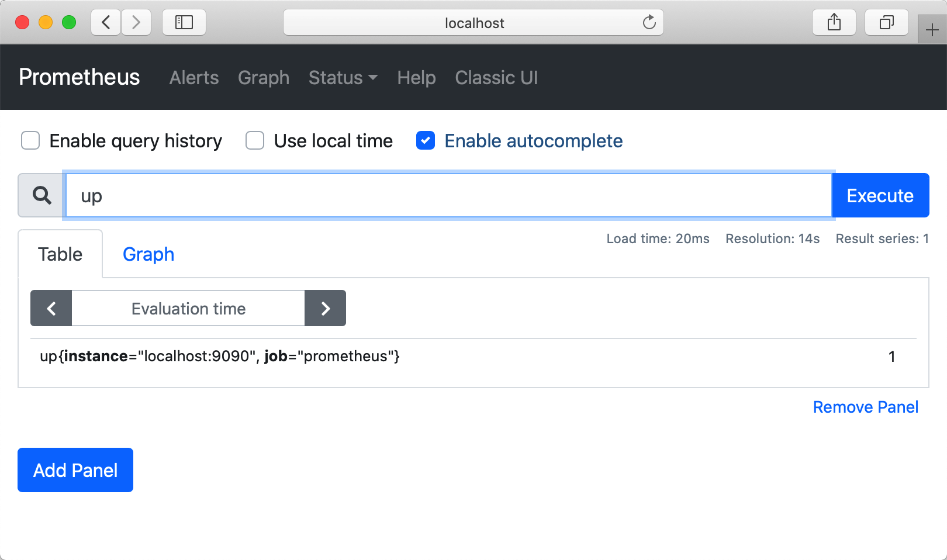Minimize the window with the yellow button
Screen dimensions: 947x560
46,22
